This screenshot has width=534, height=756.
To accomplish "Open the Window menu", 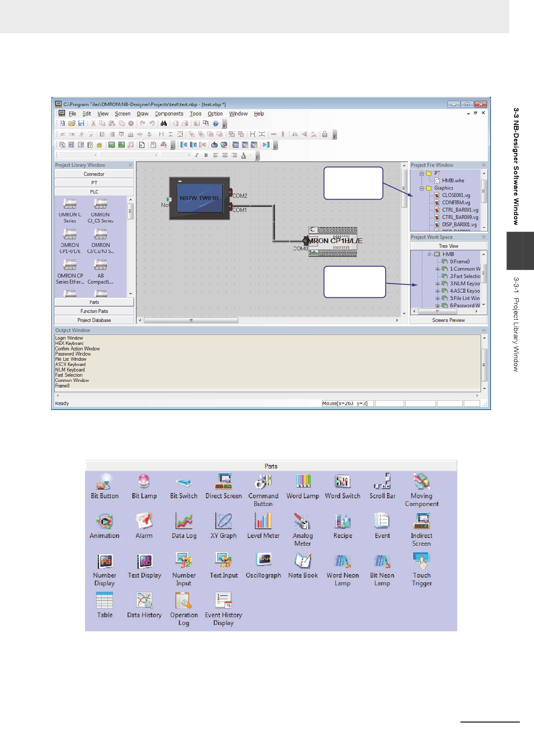I will click(238, 114).
